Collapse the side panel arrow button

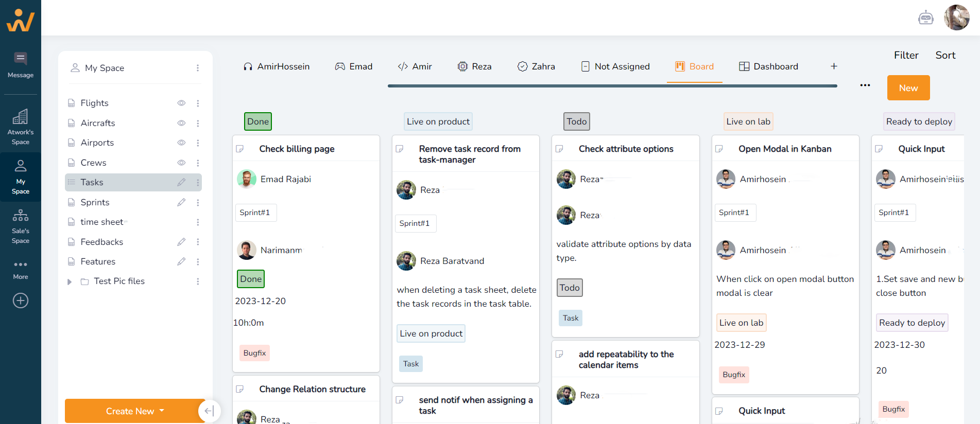209,411
